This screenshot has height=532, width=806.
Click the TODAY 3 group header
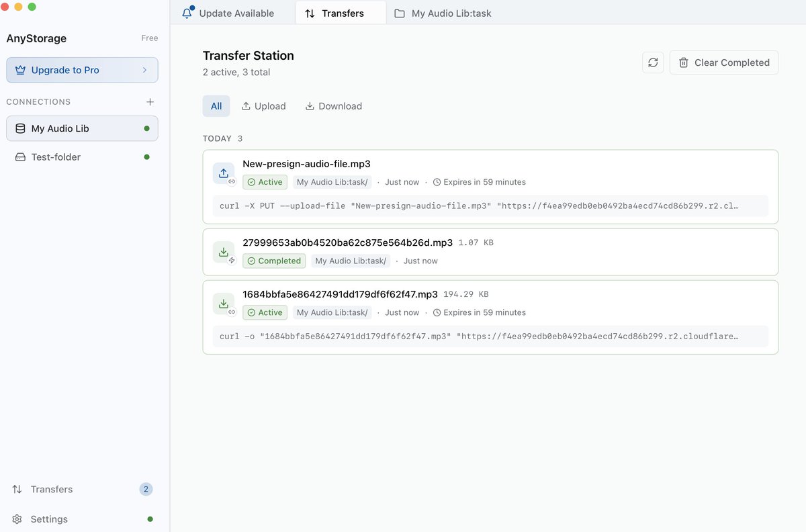click(x=222, y=138)
